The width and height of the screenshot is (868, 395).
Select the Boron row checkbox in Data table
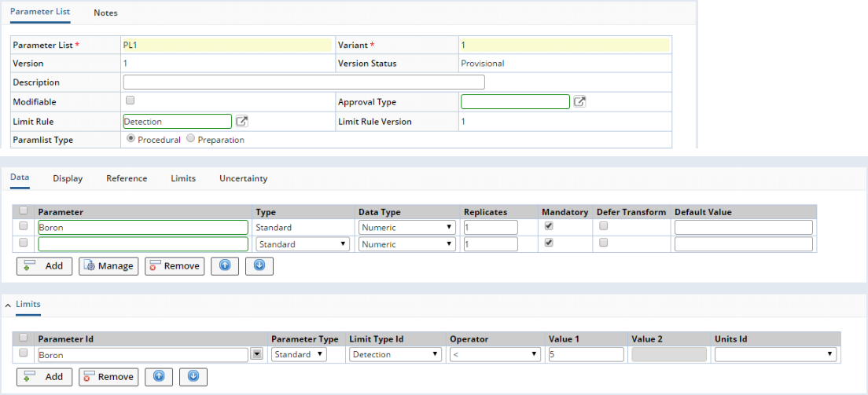point(24,225)
